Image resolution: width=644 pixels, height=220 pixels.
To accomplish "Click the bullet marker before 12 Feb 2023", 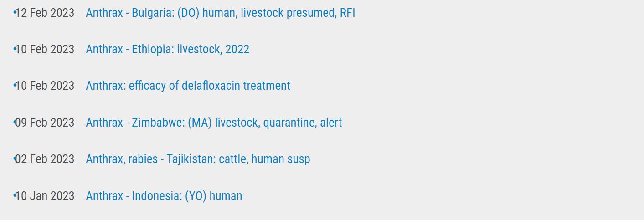I will point(15,12).
